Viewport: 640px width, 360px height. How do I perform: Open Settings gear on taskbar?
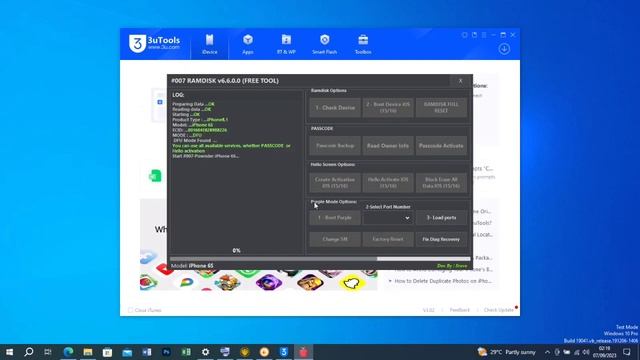click(205, 352)
